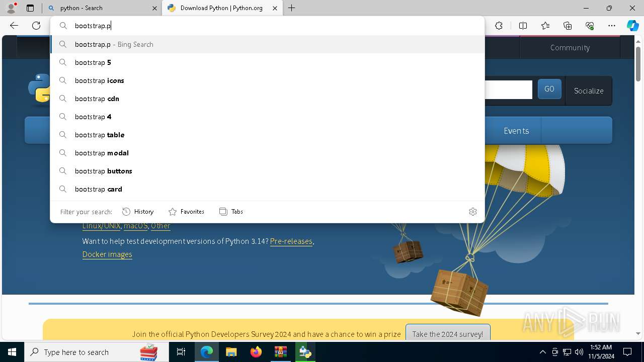Screen dimensions: 644x362
Task: Open the Linux/UNIX download link
Action: (101, 226)
